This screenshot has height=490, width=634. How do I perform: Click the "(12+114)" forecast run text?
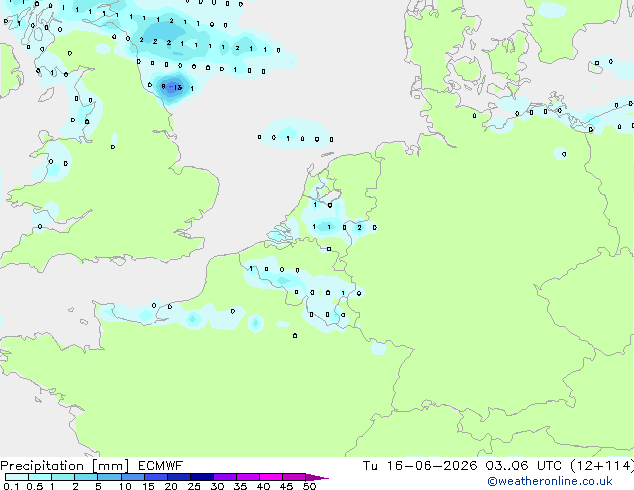coord(602,466)
